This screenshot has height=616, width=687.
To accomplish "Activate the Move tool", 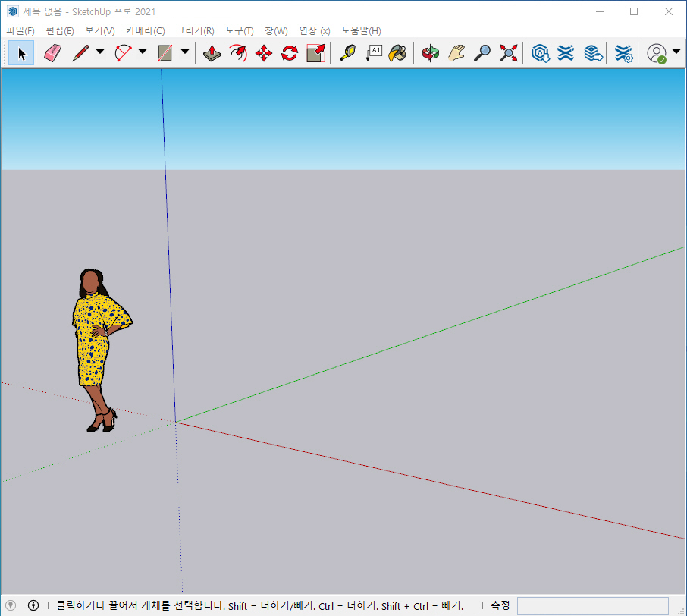I will pyautogui.click(x=264, y=53).
